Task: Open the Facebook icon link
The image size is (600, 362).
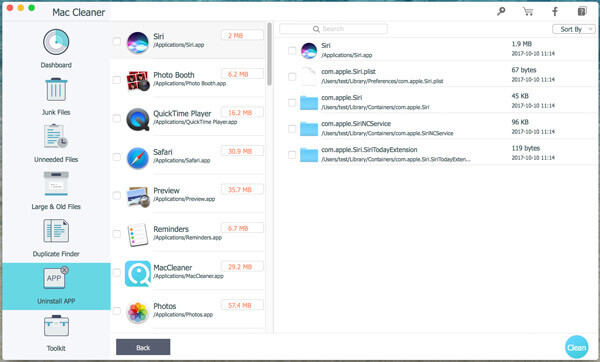Action: tap(554, 11)
